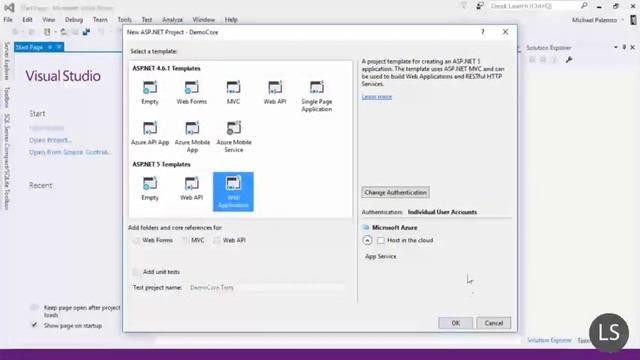Open the View menu
640x360 pixels.
click(49, 20)
